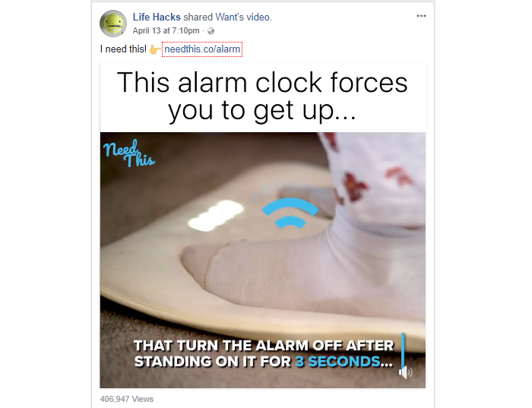Open the Life Hacks page name link

[x=157, y=17]
